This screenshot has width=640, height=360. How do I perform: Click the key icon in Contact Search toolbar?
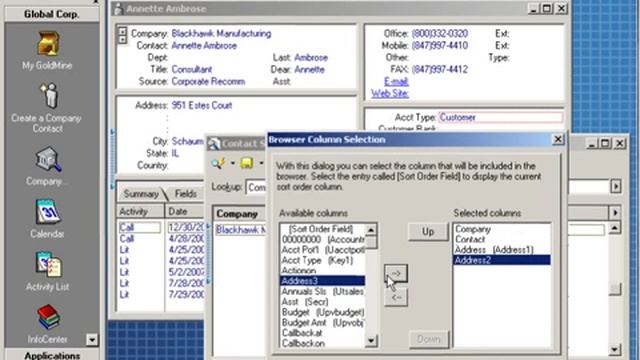pos(218,164)
